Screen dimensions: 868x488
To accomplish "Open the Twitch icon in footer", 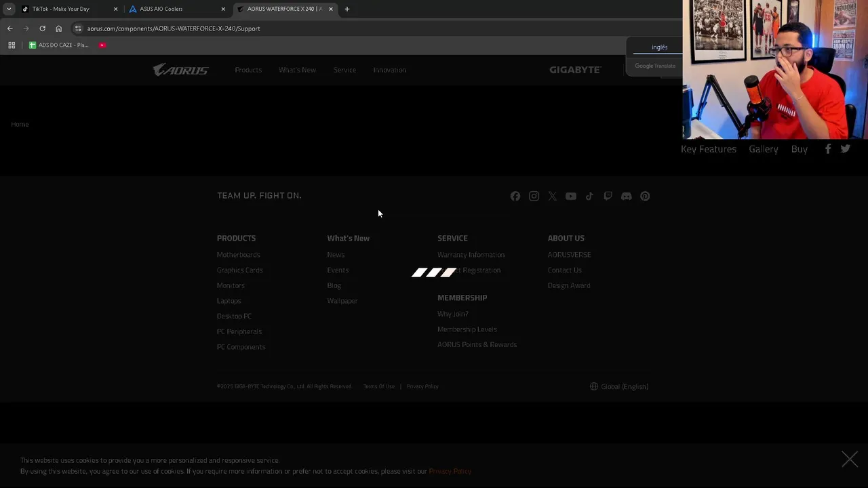I will point(608,197).
